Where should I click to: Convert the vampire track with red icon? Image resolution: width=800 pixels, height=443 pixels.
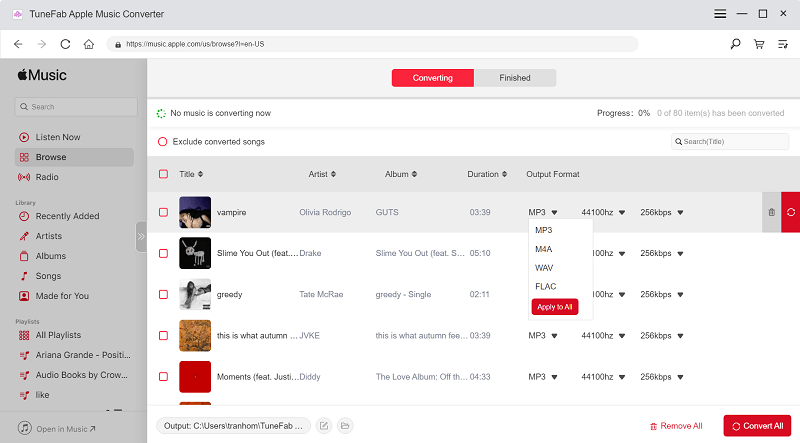point(791,212)
